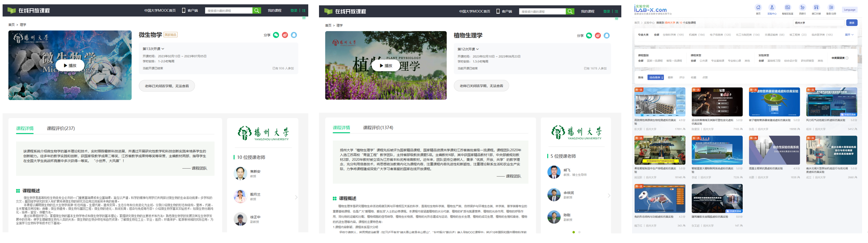Switch to 课程评价(237) tab
This screenshot has width=868, height=243.
pos(60,129)
